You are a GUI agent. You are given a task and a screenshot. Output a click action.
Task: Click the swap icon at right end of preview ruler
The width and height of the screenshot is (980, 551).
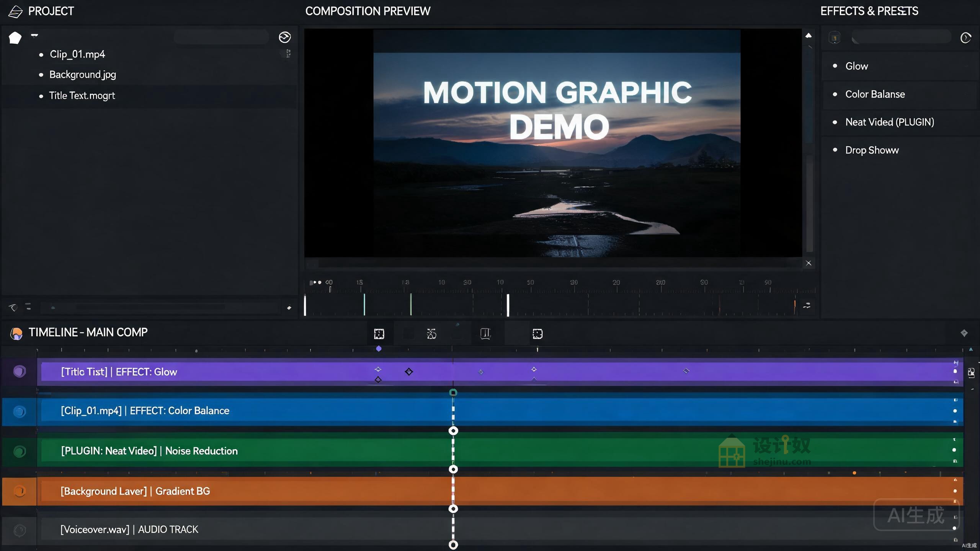click(807, 305)
